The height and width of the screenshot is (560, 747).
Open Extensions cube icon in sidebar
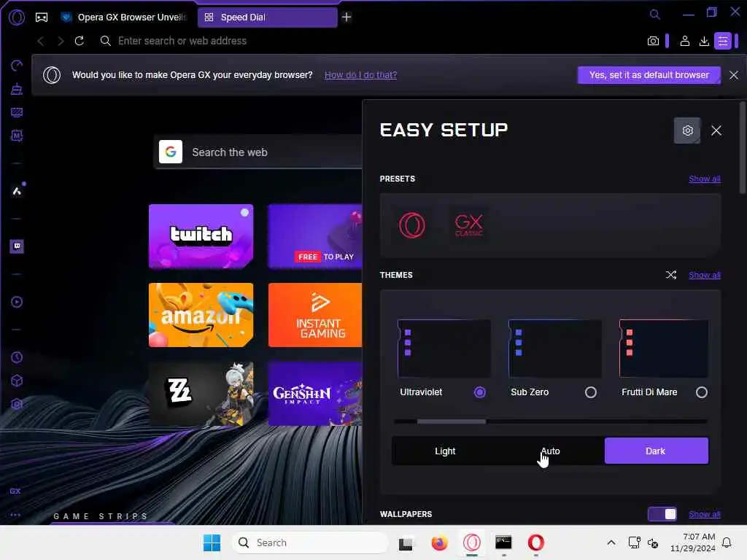[x=17, y=381]
